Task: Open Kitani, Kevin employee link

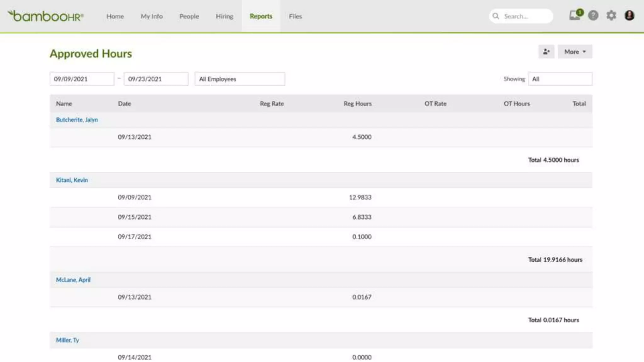Action: (72, 180)
